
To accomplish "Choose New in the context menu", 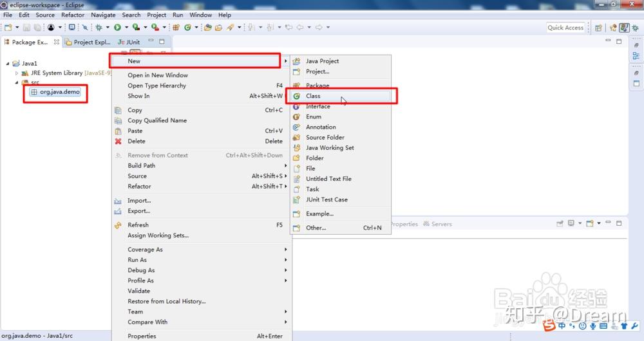I will click(201, 61).
